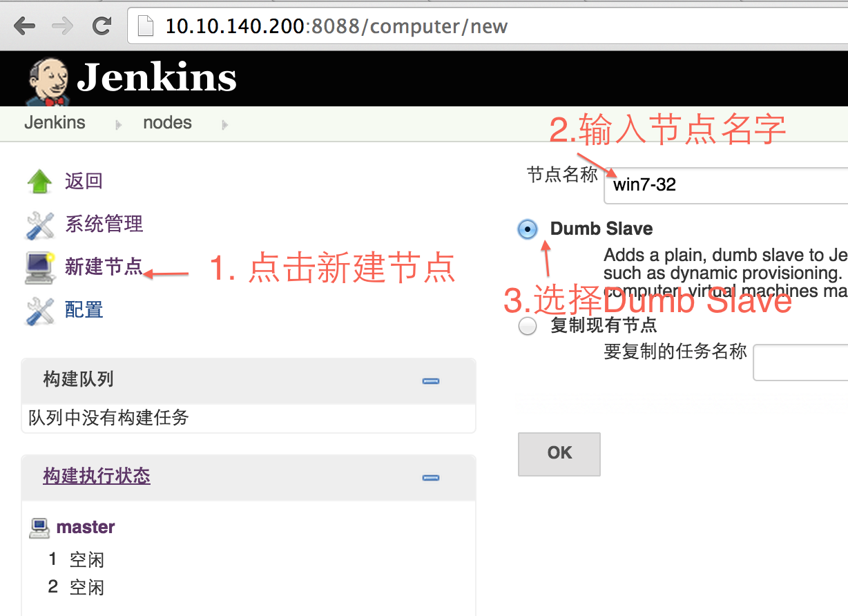Click the Jenkins breadcrumb
This screenshot has width=848, height=616.
click(x=55, y=123)
